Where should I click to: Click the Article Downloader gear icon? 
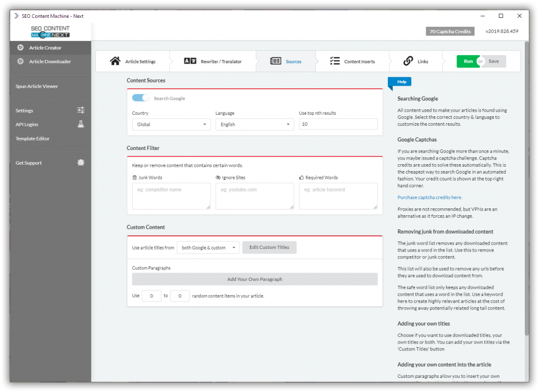[x=21, y=61]
